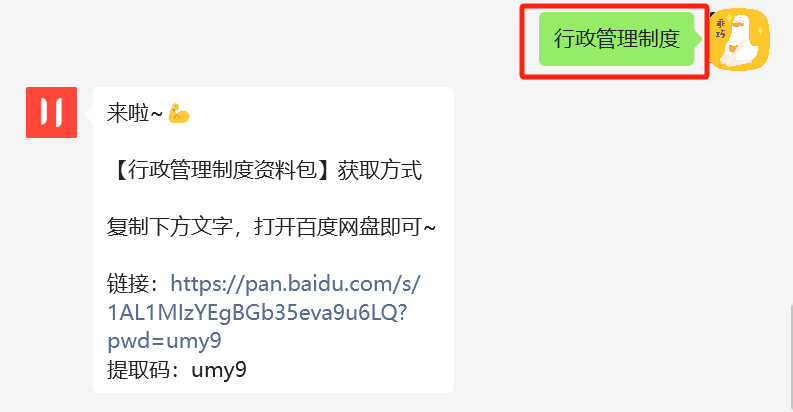Select the green 行政管理制度 message bubble
This screenshot has width=793, height=412.
616,39
